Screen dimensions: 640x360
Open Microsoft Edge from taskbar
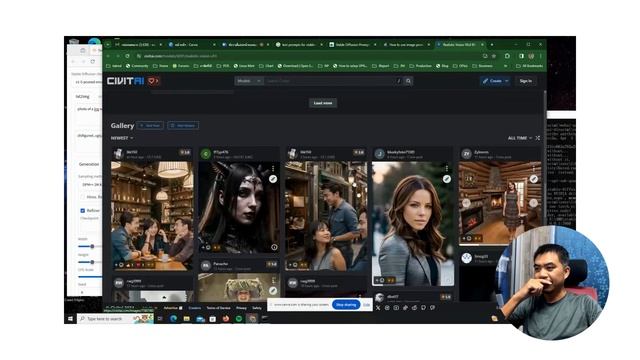tap(173, 318)
